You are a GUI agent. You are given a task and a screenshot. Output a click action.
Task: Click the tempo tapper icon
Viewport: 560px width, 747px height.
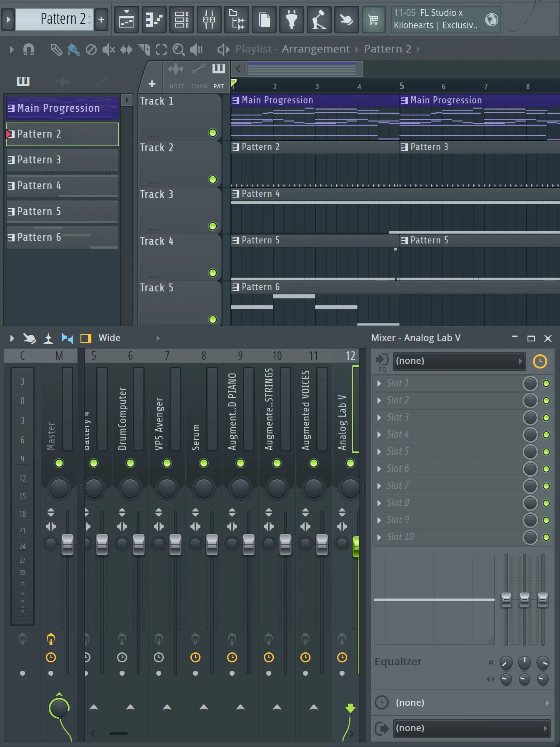(319, 20)
